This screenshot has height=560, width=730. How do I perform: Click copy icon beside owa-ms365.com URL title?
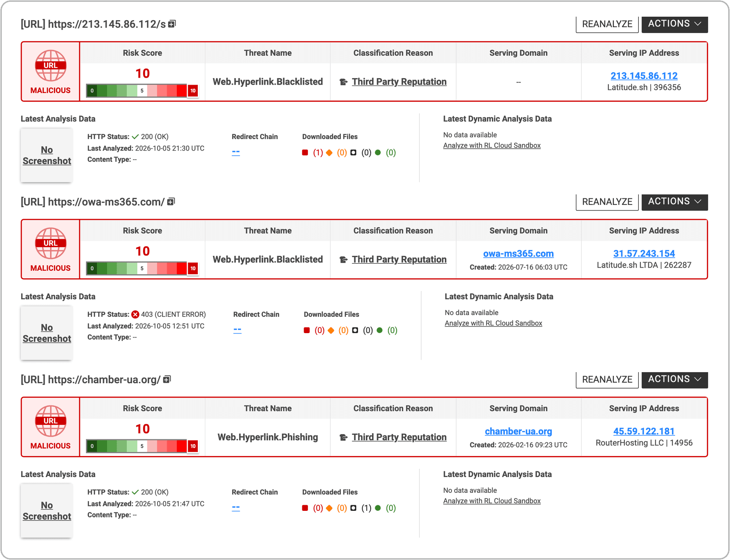(171, 201)
